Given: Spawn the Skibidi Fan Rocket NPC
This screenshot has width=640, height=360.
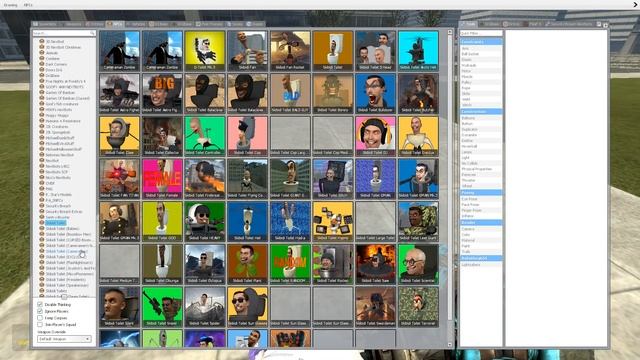Looking at the screenshot, I should (x=290, y=51).
